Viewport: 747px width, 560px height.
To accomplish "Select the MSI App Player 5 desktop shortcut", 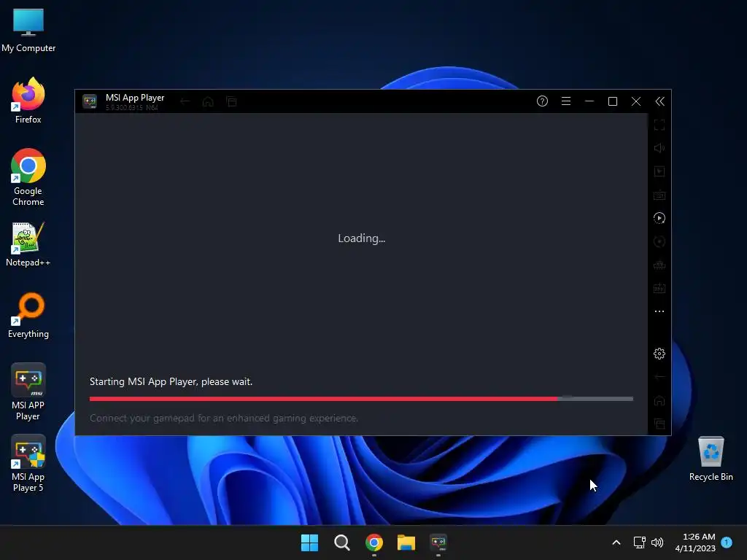I will [28, 463].
